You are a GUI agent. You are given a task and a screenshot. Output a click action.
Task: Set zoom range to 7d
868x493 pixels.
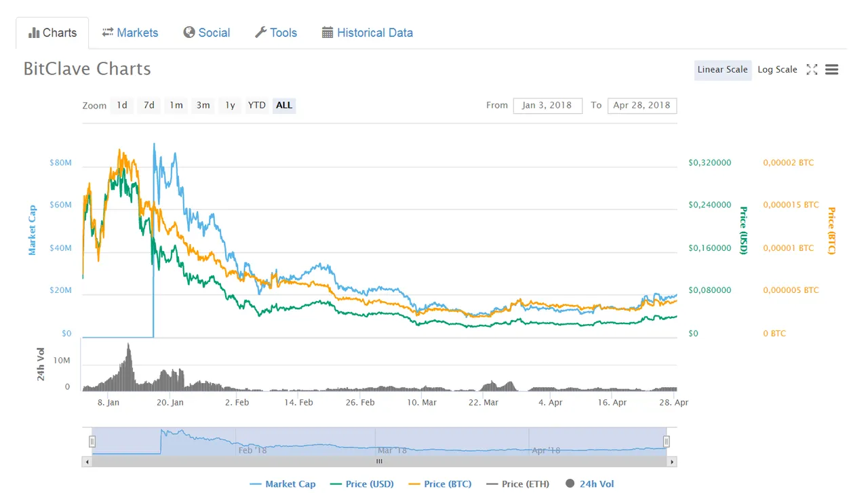149,105
